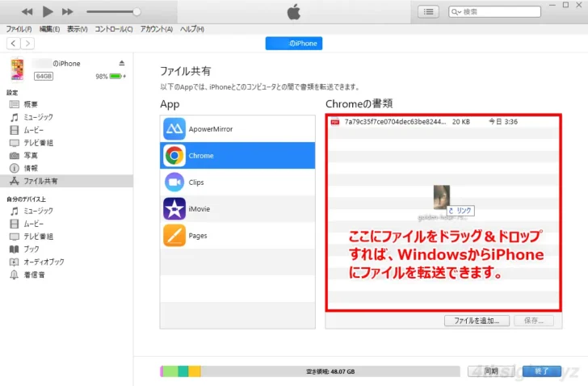This screenshot has height=386, width=588.
Task: Select ApowerMirror in the App list
Action: pyautogui.click(x=237, y=129)
